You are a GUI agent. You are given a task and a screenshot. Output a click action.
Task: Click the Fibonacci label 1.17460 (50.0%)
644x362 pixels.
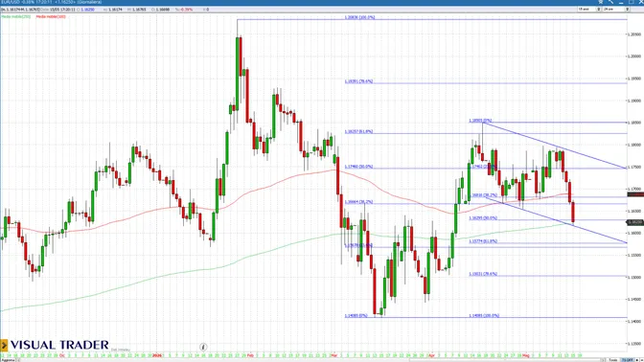pos(358,167)
